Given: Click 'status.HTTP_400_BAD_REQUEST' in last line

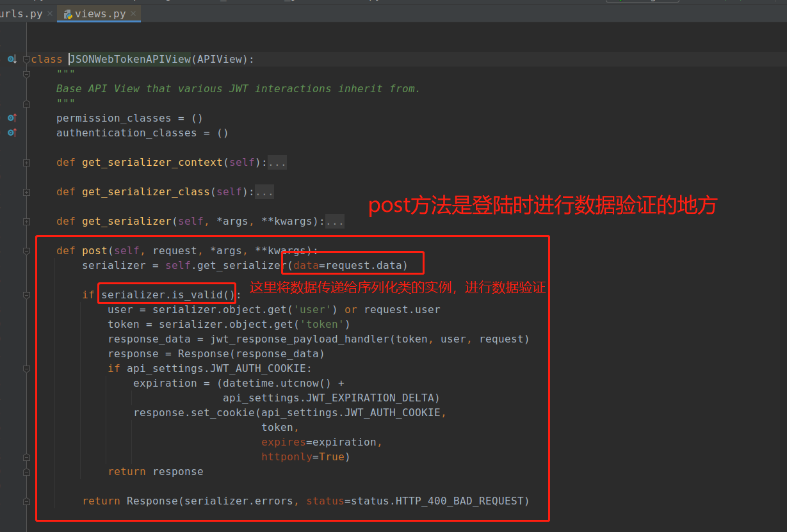Looking at the screenshot, I should click(x=437, y=501).
